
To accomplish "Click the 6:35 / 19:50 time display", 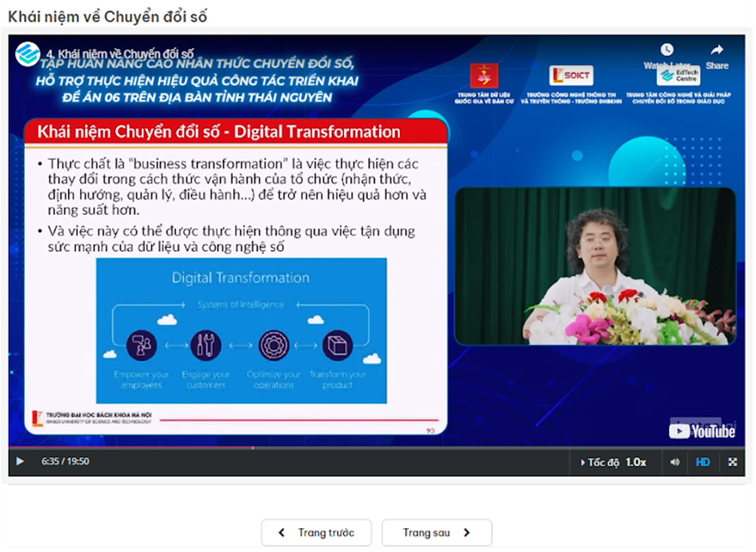I will pyautogui.click(x=66, y=462).
